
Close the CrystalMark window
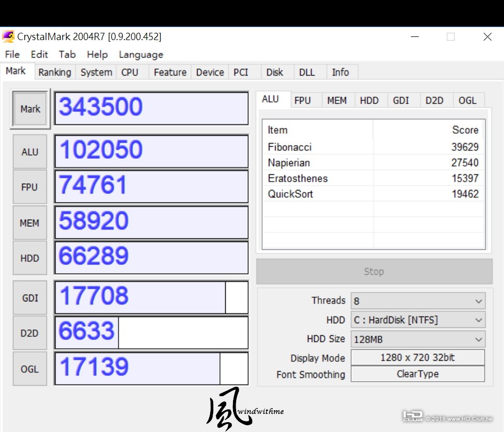(487, 36)
